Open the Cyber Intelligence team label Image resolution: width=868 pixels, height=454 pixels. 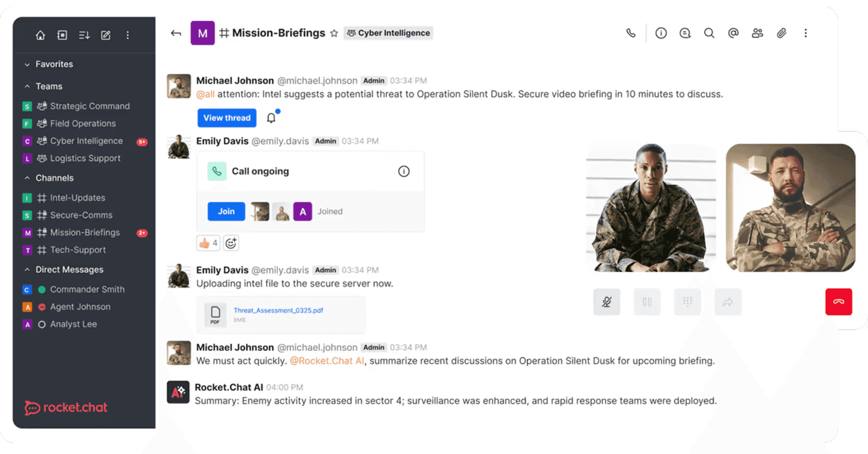pos(387,33)
